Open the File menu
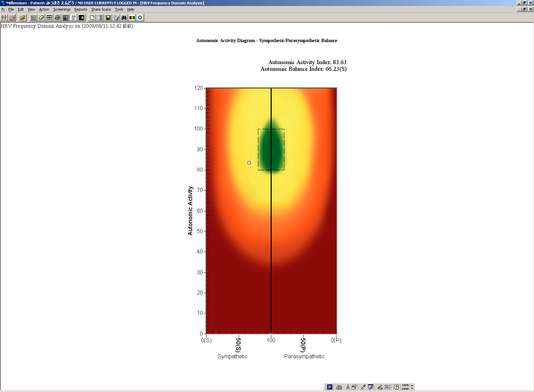534x392 pixels. (x=11, y=9)
